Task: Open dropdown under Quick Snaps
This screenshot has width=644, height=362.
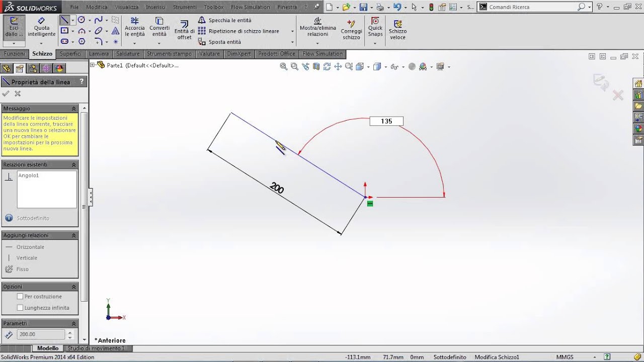Action: pyautogui.click(x=375, y=43)
